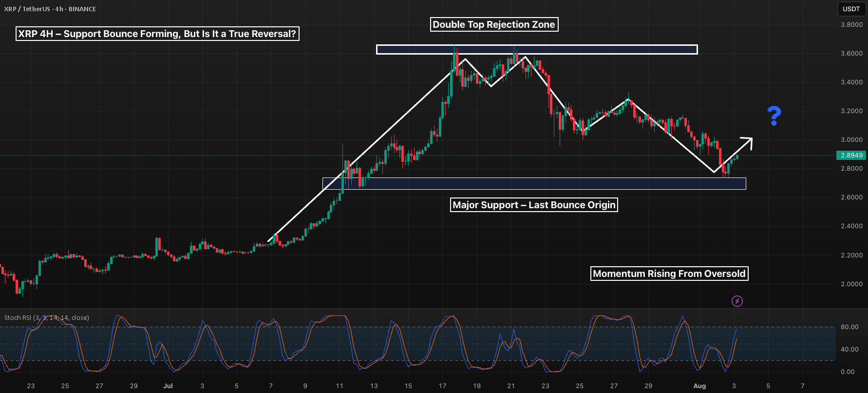This screenshot has width=868, height=393.
Task: Click the 80.00 level on Stoch RSI scale
Action: pyautogui.click(x=849, y=327)
